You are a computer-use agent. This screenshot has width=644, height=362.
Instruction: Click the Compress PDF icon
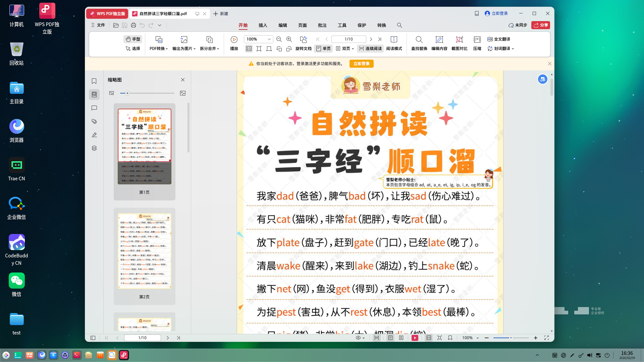[x=477, y=40]
